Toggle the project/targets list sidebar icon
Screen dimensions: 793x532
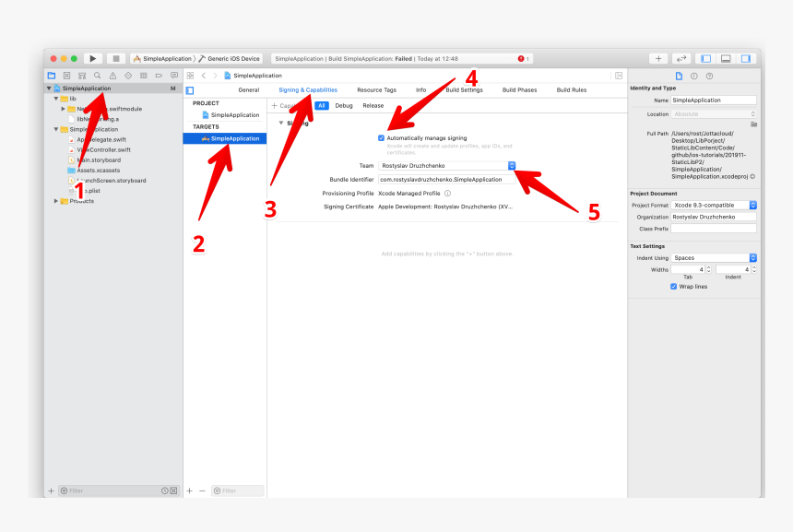click(x=190, y=90)
